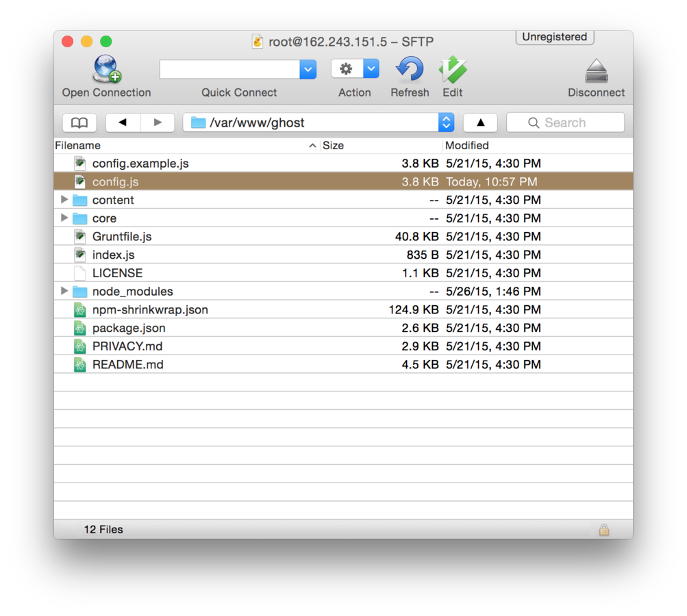Click the 5/26/15, 1:46 PM modified date
The width and height of the screenshot is (687, 616).
[x=493, y=292]
